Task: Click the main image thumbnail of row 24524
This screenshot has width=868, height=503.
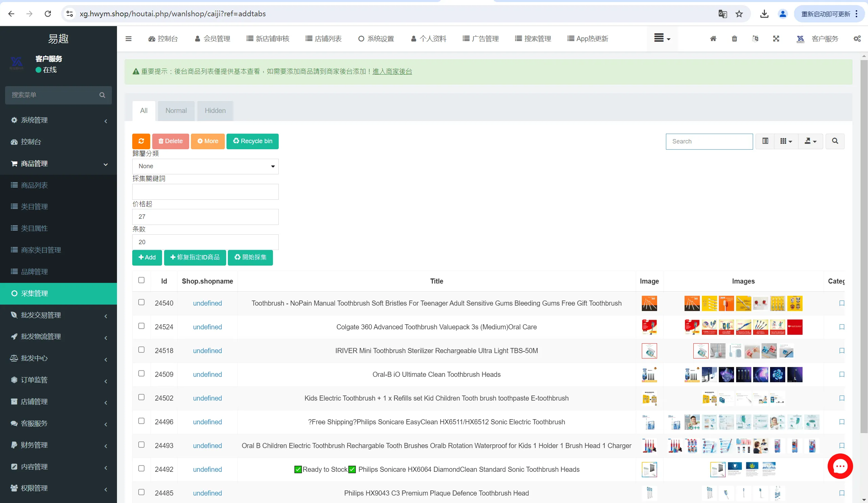Action: tap(649, 327)
